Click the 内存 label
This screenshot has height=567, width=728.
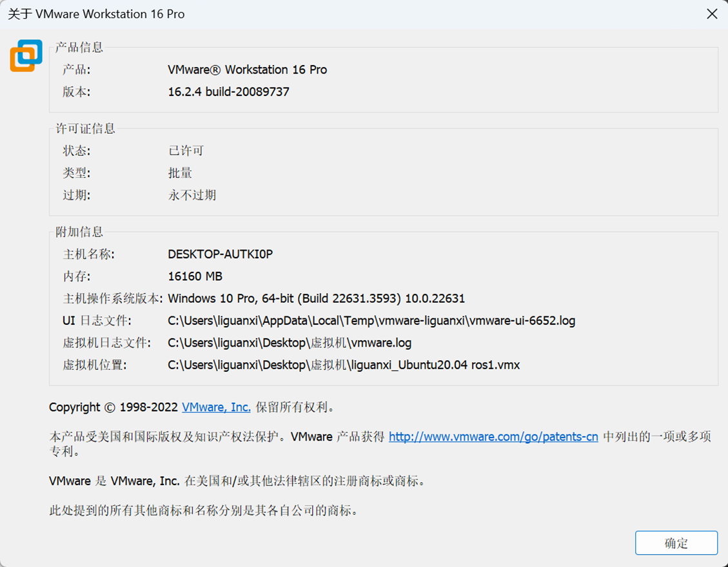(x=76, y=276)
